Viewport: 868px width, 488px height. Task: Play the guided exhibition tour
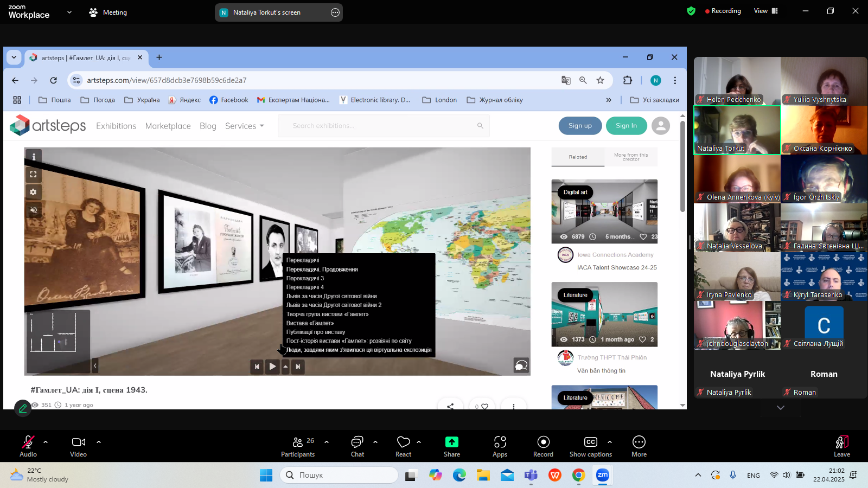click(x=272, y=367)
